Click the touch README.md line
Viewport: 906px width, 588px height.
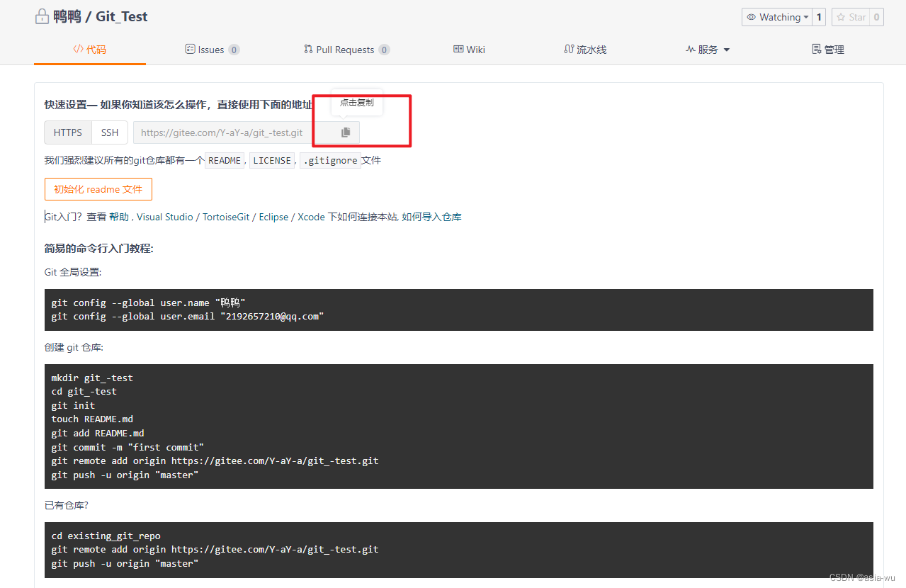tap(92, 419)
